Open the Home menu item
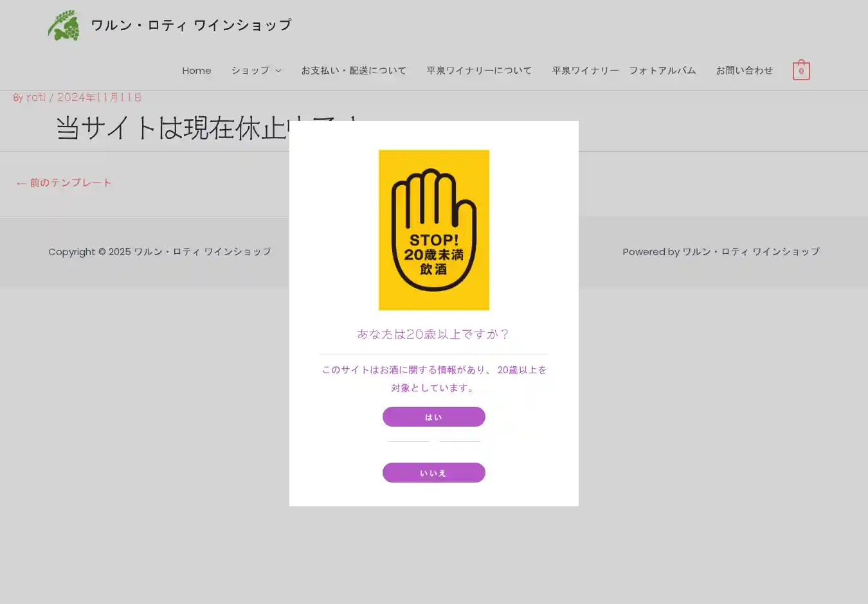868x604 pixels. (196, 71)
